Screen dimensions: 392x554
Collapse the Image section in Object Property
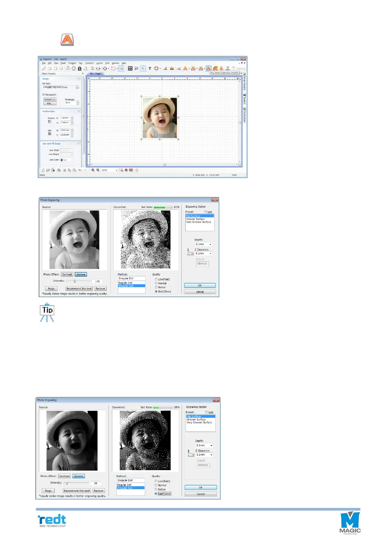coord(79,79)
